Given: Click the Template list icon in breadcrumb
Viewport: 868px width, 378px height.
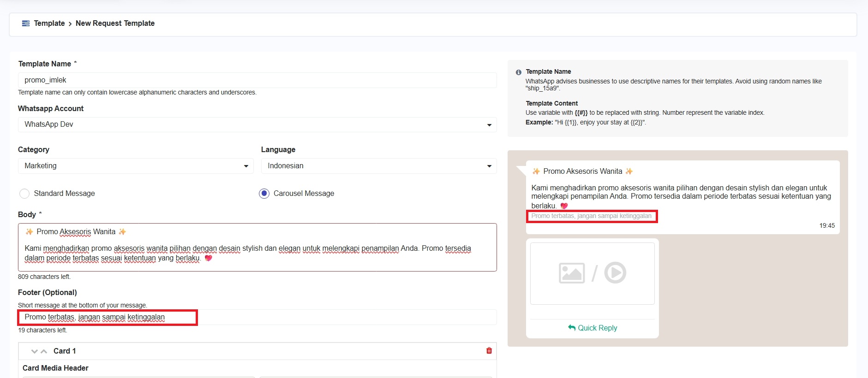Looking at the screenshot, I should point(26,24).
